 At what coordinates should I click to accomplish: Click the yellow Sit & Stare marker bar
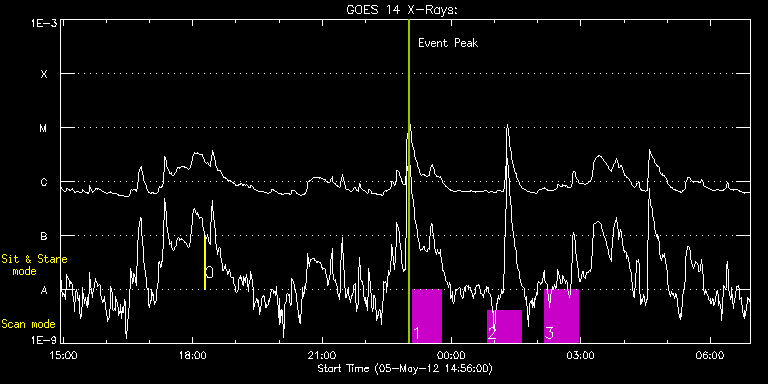coord(205,263)
